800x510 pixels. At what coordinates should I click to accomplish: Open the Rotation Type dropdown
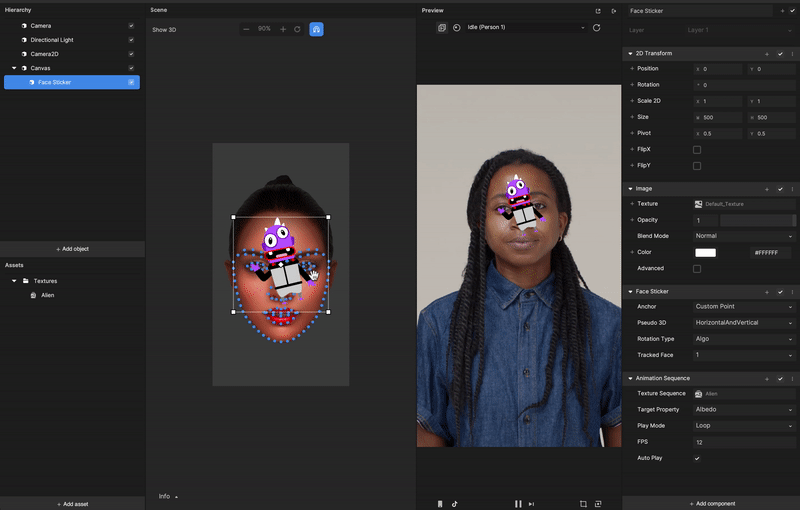(744, 339)
